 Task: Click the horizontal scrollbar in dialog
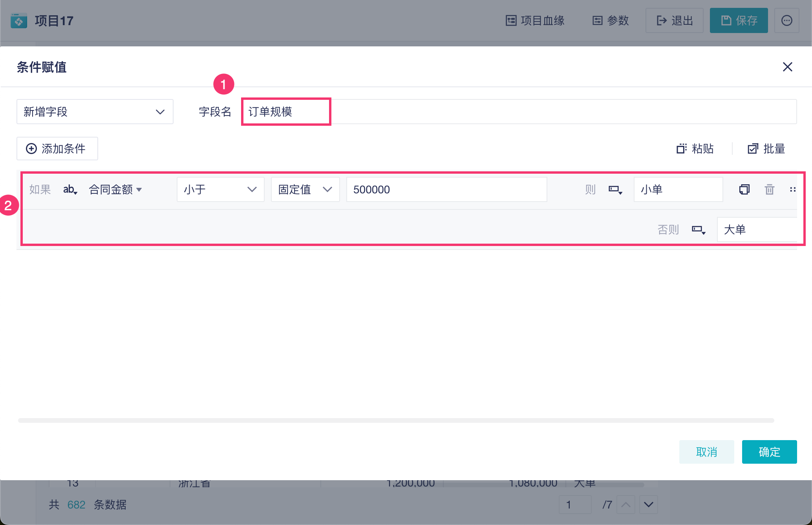point(396,420)
